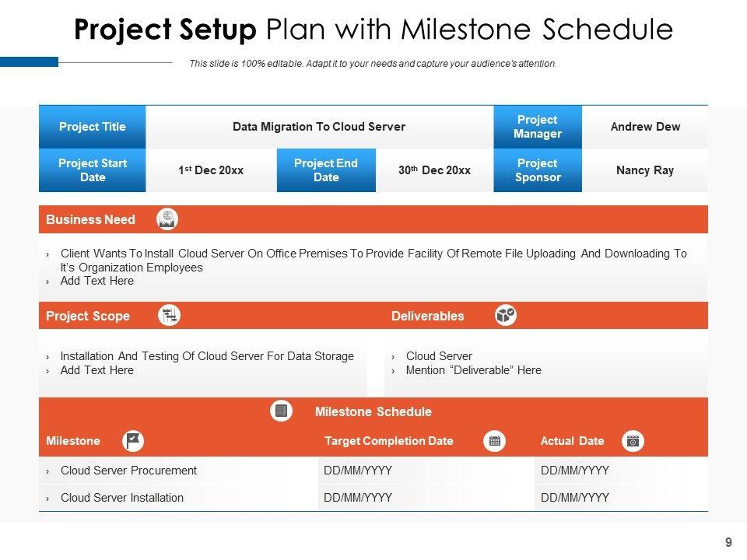Click the Project Scope icon
Viewport: 747px width, 560px height.
point(170,316)
